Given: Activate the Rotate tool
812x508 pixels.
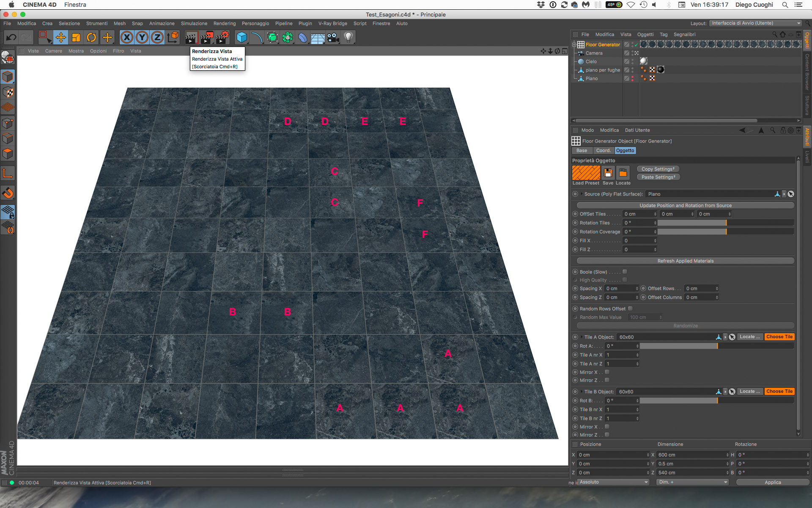Looking at the screenshot, I should [91, 37].
